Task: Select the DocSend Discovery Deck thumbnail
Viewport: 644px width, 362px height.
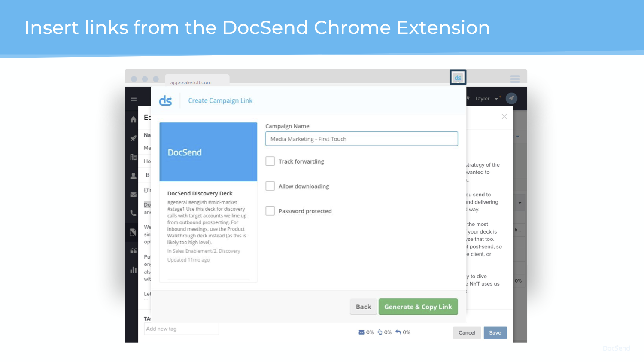Action: 208,152
